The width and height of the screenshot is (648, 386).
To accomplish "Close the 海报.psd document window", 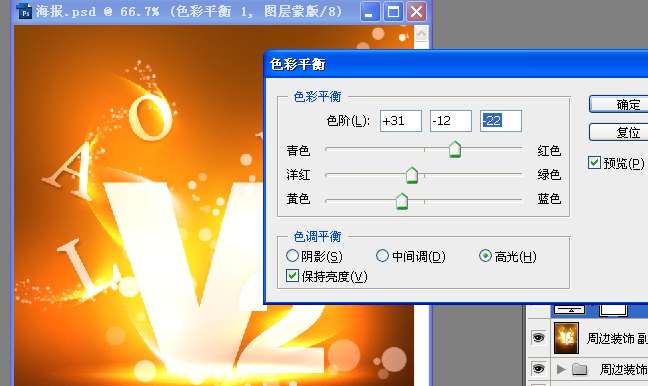I will click(x=416, y=12).
